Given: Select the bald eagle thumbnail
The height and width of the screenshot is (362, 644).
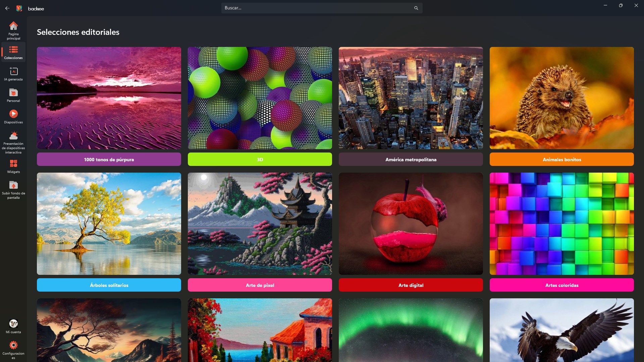Looking at the screenshot, I should 562,330.
